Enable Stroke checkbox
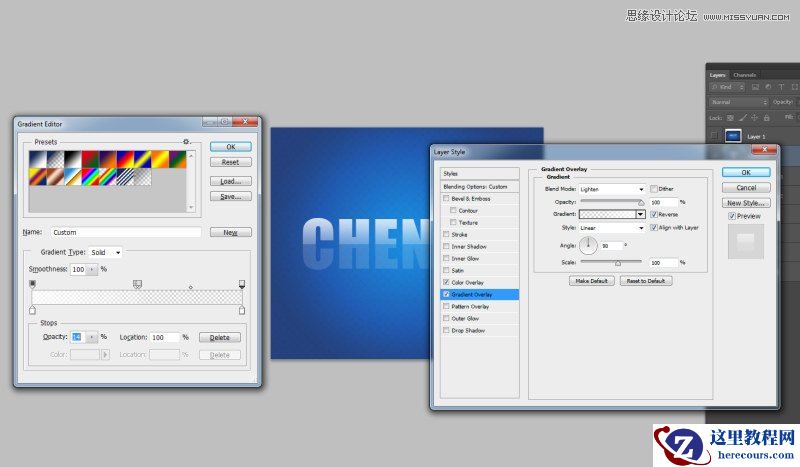Screen dimensions: 800x467 pos(446,234)
